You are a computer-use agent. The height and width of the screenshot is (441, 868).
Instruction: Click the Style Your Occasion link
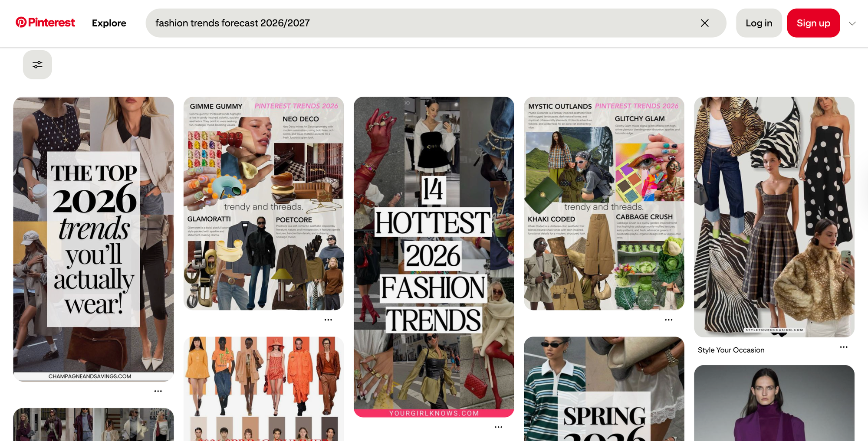click(x=731, y=350)
